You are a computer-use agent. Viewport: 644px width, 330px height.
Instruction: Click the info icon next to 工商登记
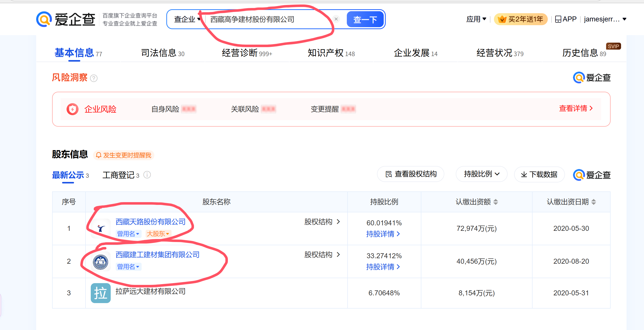pos(147,175)
